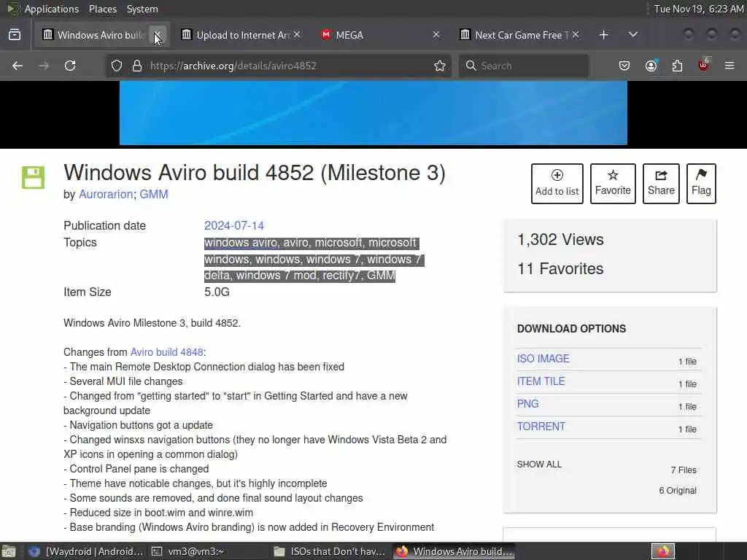Click the 1,302 Views text

point(560,239)
